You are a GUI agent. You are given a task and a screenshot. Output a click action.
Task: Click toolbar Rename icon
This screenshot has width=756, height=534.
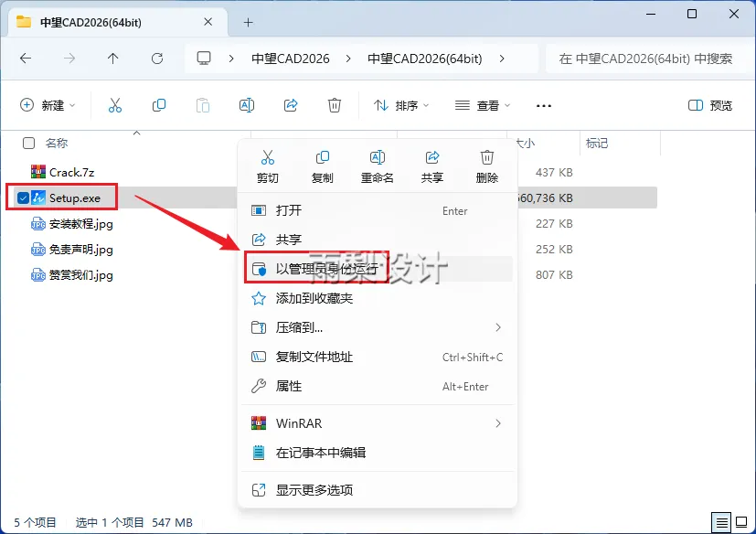247,105
